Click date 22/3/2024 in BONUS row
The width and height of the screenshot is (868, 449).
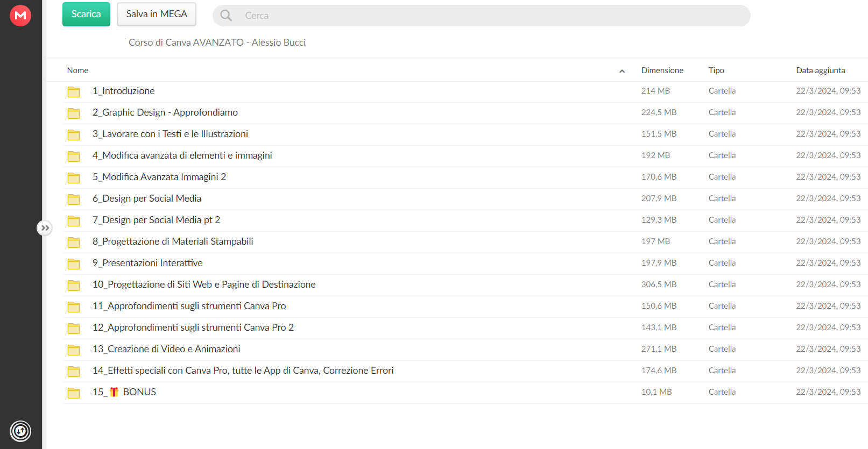[x=828, y=392]
